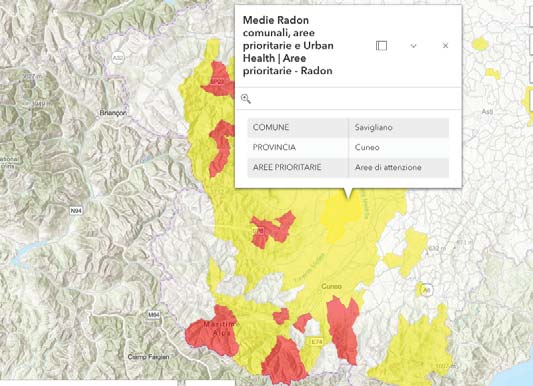Close the Aree prioritarie popup
The image size is (533, 386).
[x=445, y=46]
